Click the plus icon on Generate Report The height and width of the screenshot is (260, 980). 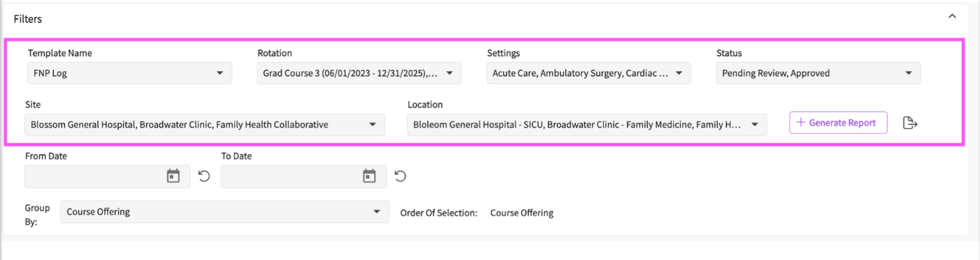[x=801, y=123]
